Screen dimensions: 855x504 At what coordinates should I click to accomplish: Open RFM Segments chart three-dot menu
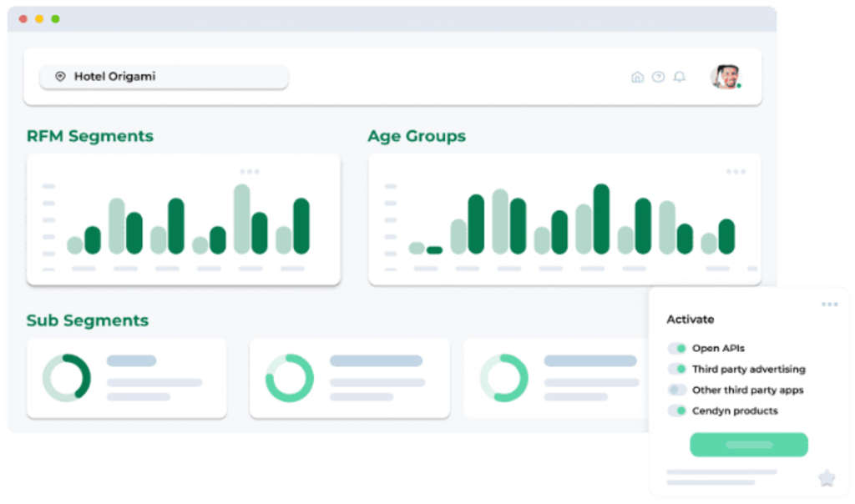[x=250, y=172]
